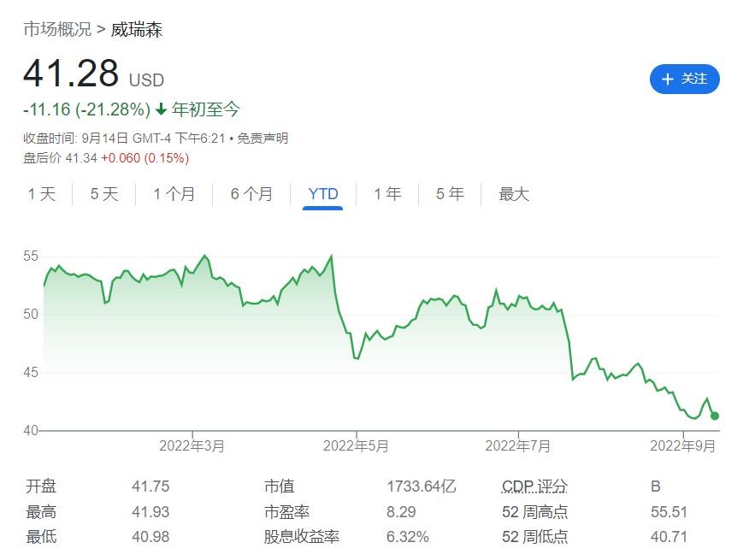View the 5 年 chart range
Image resolution: width=755 pixels, height=560 pixels.
click(450, 194)
